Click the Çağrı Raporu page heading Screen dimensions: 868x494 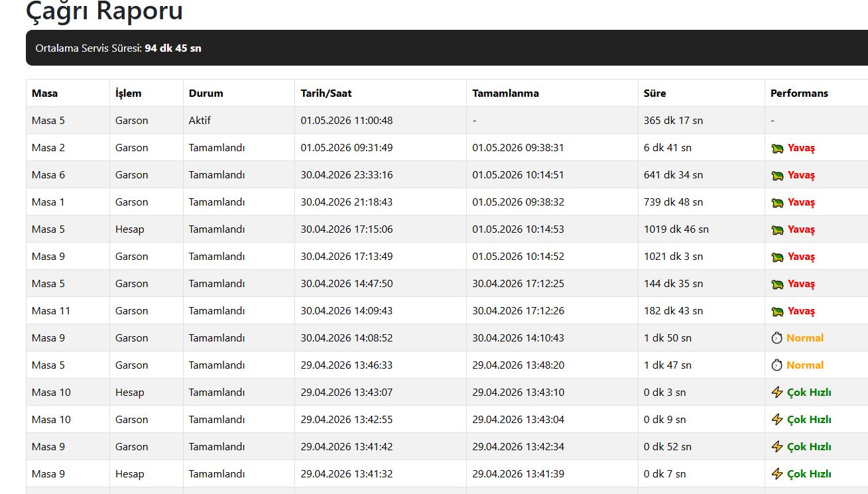pos(104,11)
